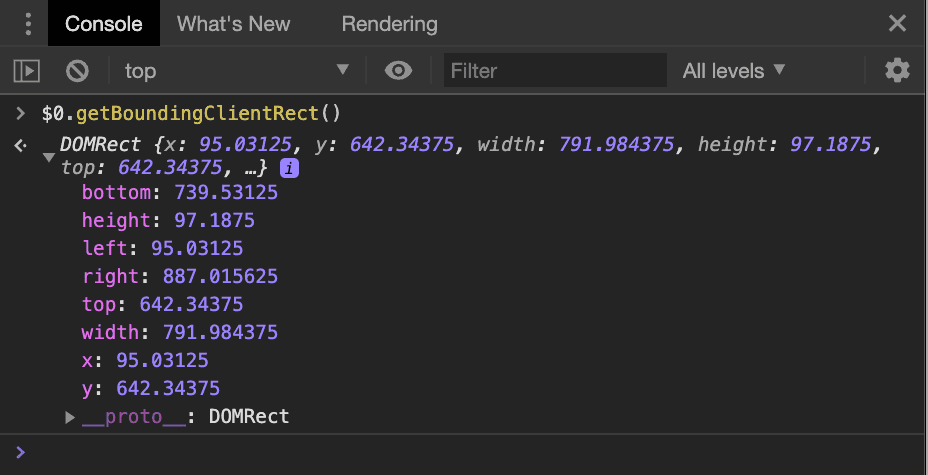Select the bottom: 739.53125 property

179,192
